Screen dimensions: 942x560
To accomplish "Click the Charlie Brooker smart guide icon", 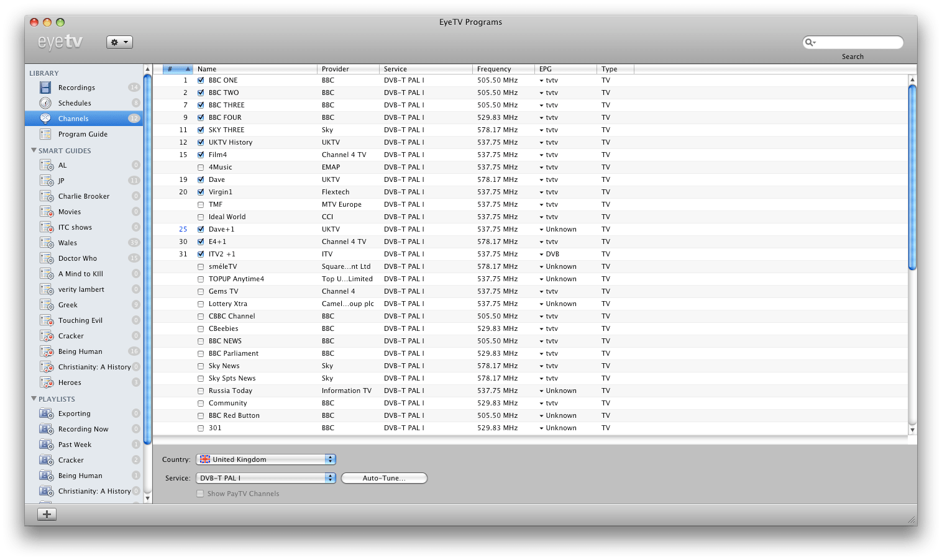I will click(47, 196).
